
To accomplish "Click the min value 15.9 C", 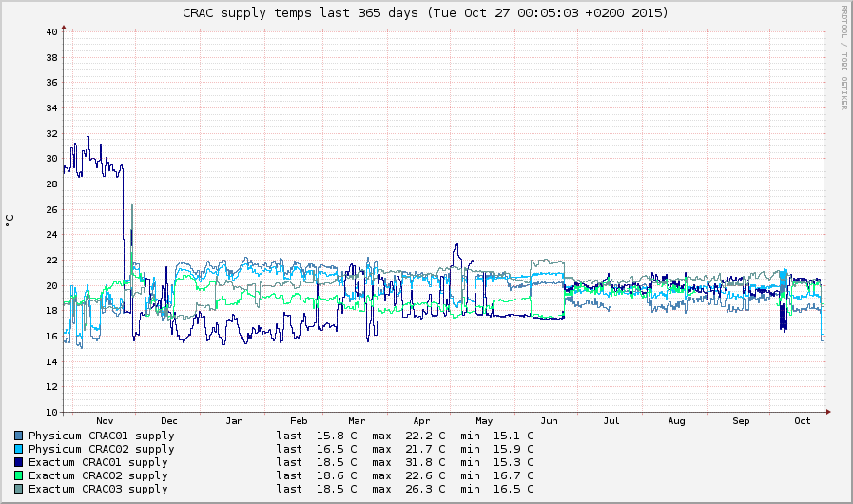I will (514, 449).
